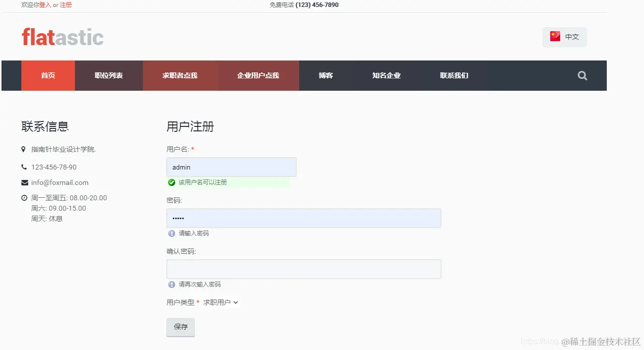
Task: Focus the 用户名 field containing admin
Action: 231,167
